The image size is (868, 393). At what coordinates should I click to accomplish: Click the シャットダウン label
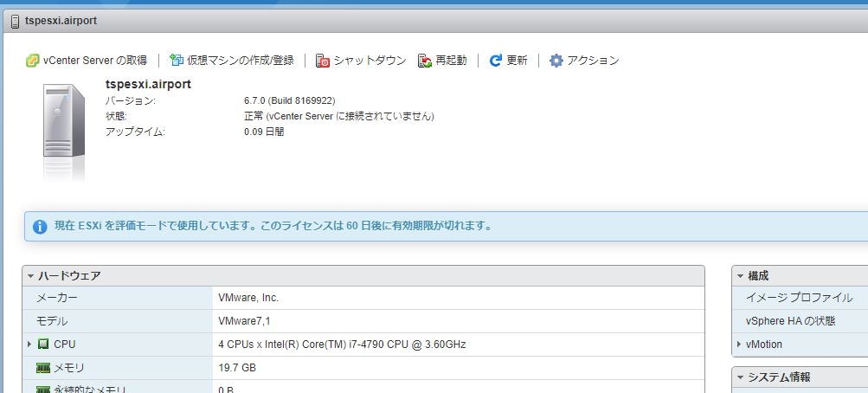point(370,61)
